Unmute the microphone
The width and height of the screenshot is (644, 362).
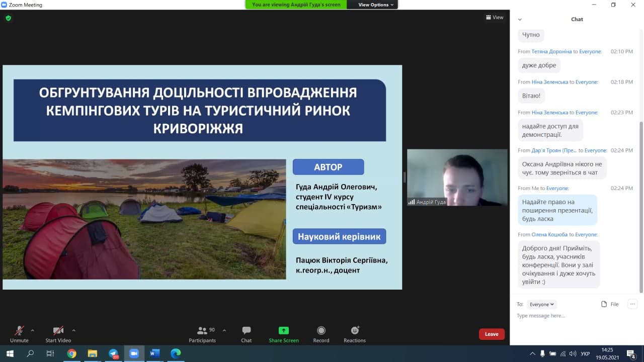pos(19,334)
